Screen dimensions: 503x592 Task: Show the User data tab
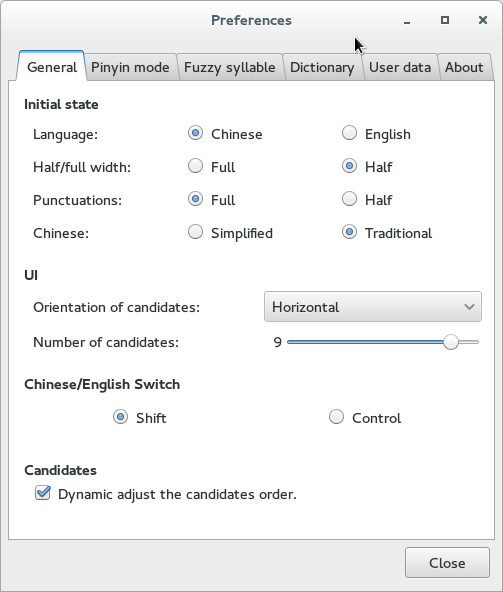(x=400, y=67)
